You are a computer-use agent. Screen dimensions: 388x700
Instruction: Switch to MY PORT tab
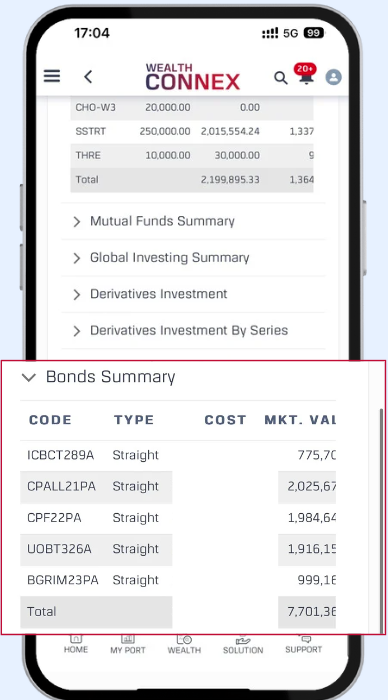tap(128, 645)
